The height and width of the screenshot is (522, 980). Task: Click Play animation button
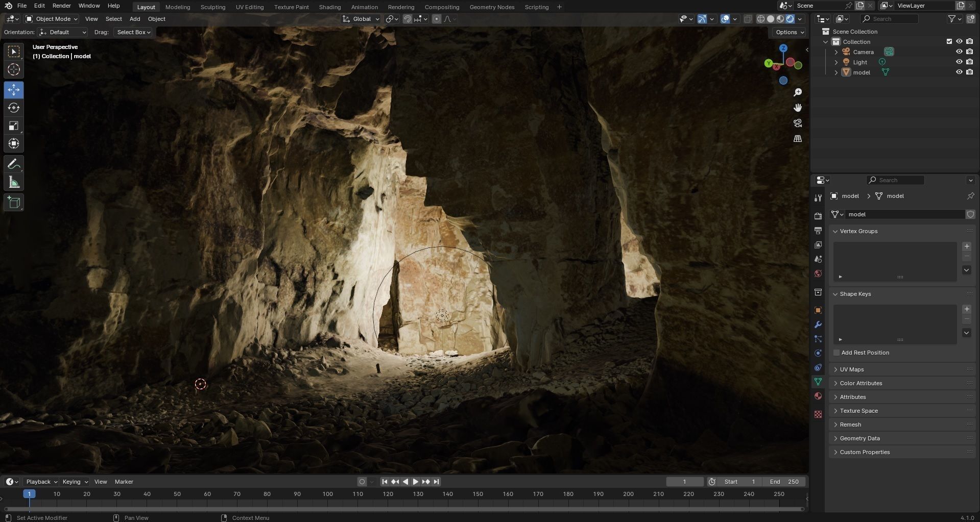pos(416,482)
